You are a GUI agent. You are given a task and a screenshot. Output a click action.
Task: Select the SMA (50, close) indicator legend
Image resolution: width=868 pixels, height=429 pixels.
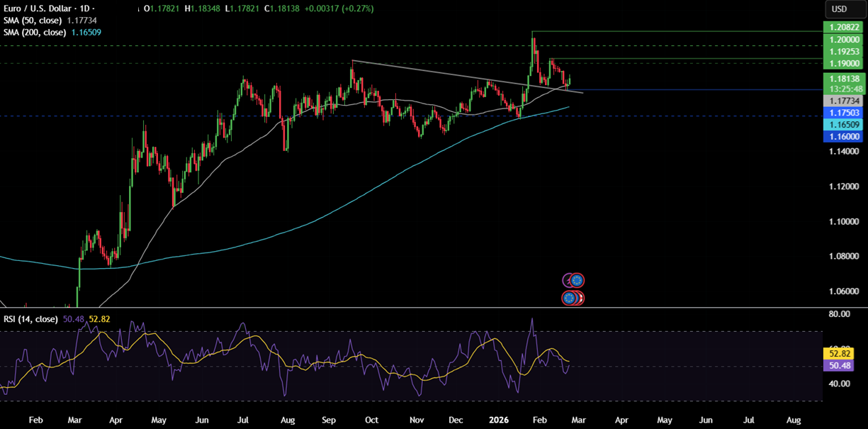click(x=35, y=21)
